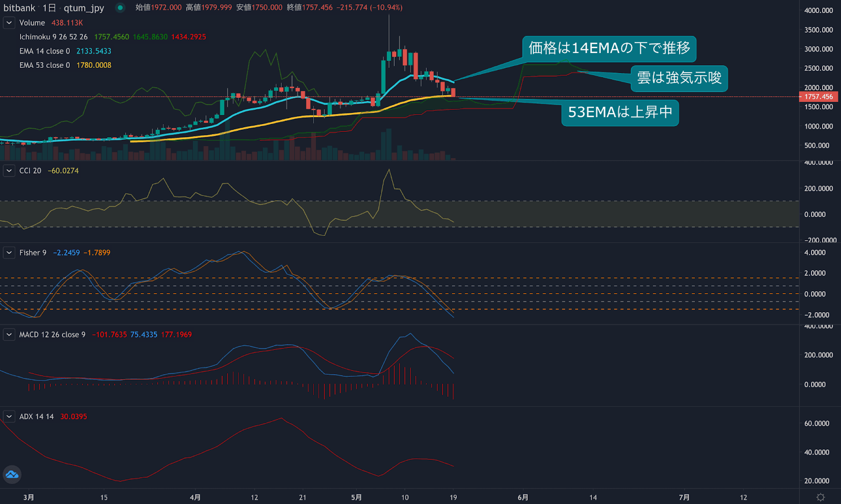Toggle the MACD 12 26 legend chevron
Screen dimensions: 841x504
[x=9, y=335]
